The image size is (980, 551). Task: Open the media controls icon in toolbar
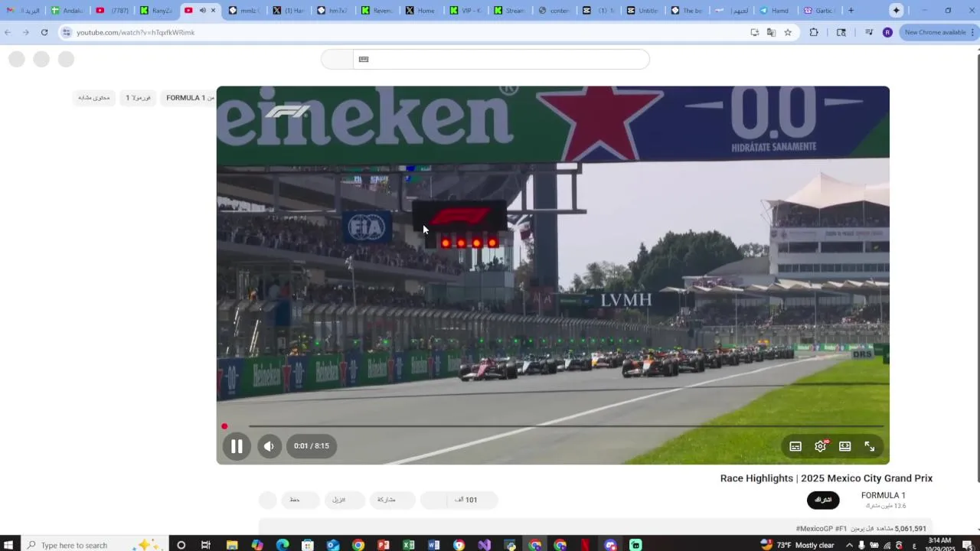pos(869,32)
